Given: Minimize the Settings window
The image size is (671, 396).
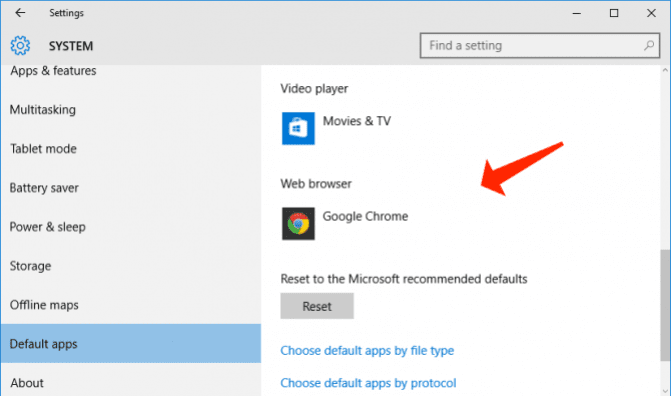Looking at the screenshot, I should tap(577, 13).
